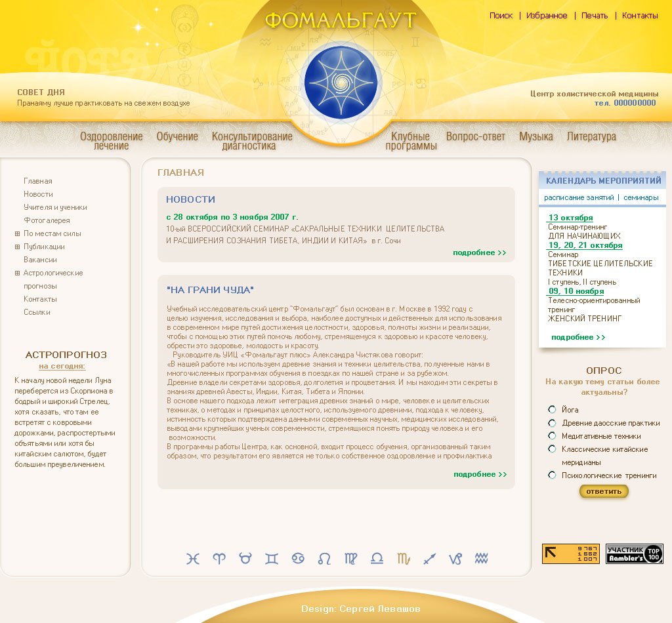Open the 13 октября event date
Viewport: 672px width, 623px height.
570,218
